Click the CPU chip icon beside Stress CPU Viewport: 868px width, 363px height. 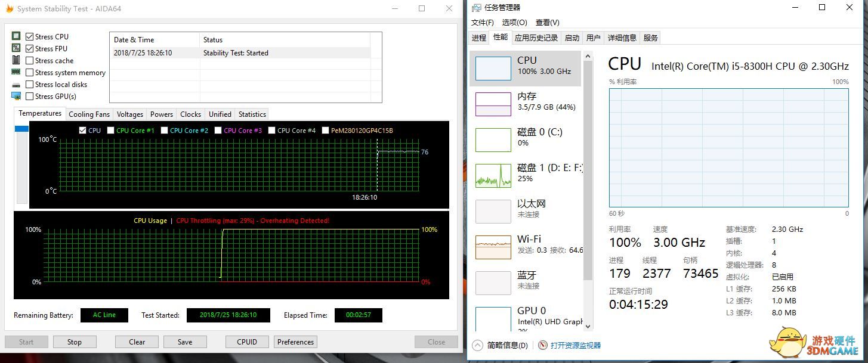tap(16, 36)
